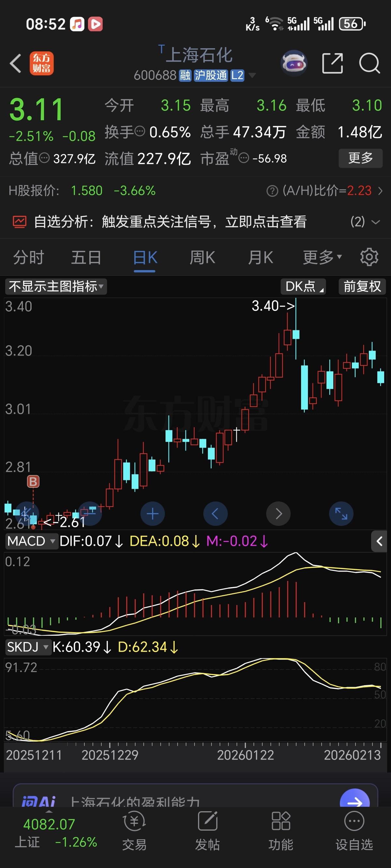Open chart settings gear icon
This screenshot has height=868, width=391.
pos(369,257)
